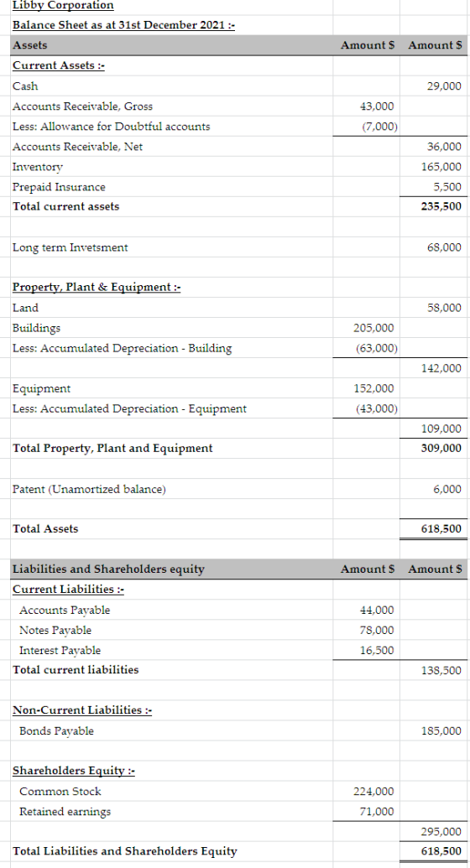Viewport: 470px width, 868px height.
Task: Click the Non-Current Liabilities heading
Action: (82, 710)
